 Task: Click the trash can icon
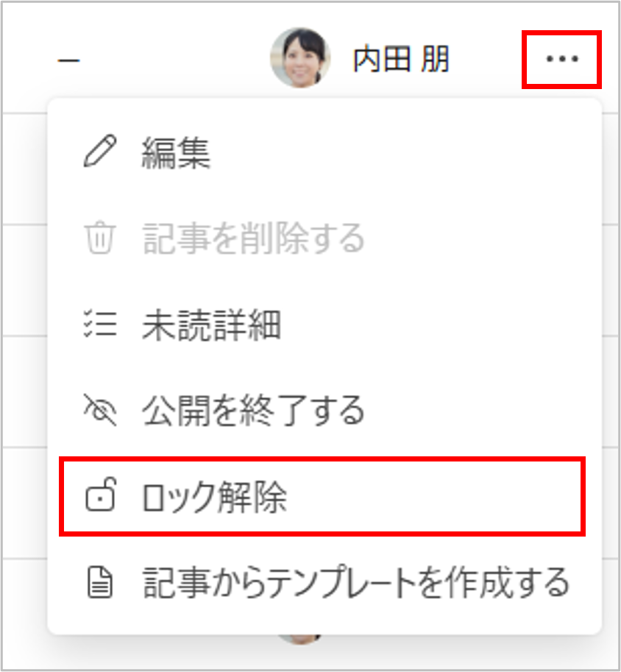pos(100,238)
